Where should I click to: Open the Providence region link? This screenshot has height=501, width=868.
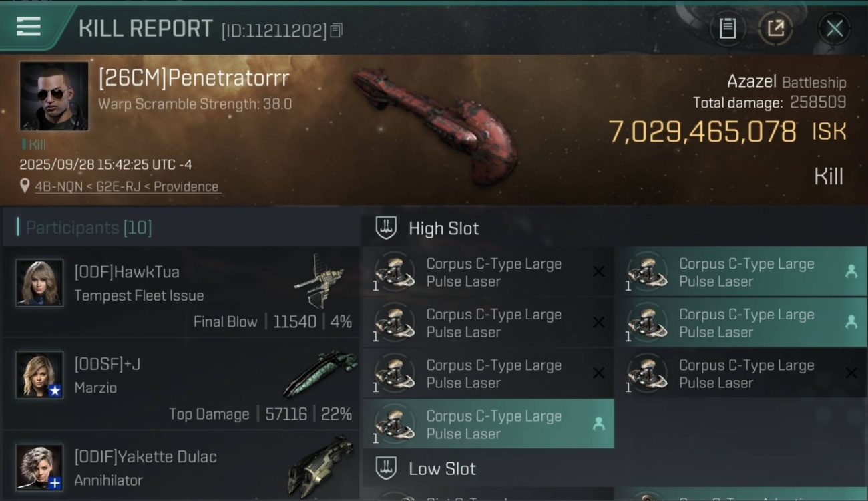[186, 187]
